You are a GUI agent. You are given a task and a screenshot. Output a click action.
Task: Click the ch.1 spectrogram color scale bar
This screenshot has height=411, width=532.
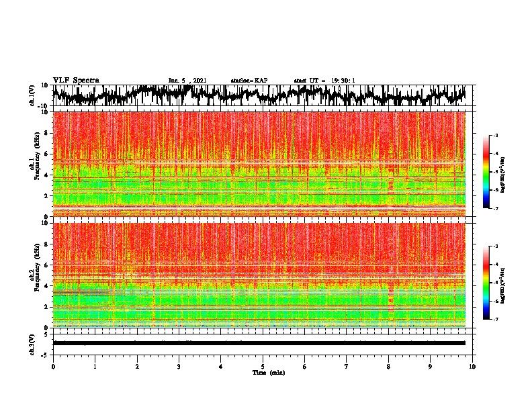(486, 172)
